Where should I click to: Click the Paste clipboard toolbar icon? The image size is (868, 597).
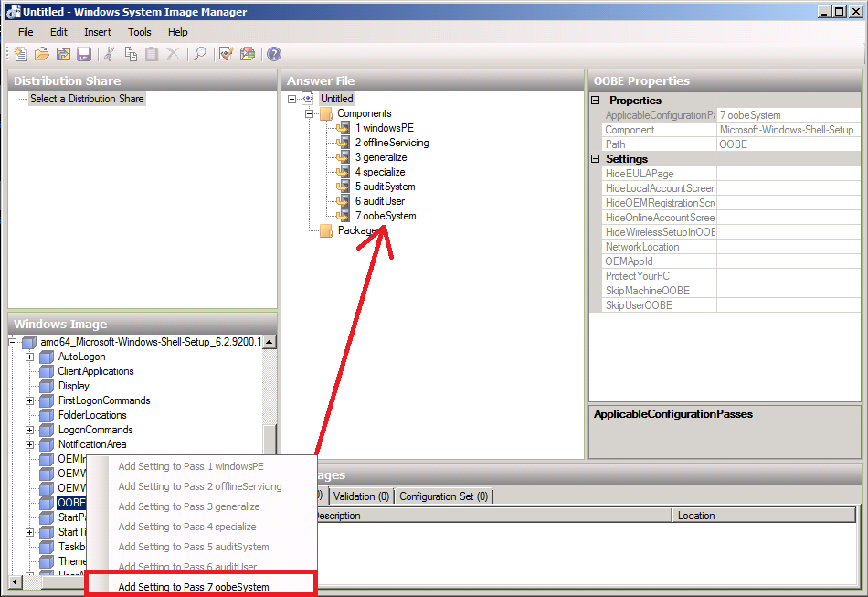[152, 54]
